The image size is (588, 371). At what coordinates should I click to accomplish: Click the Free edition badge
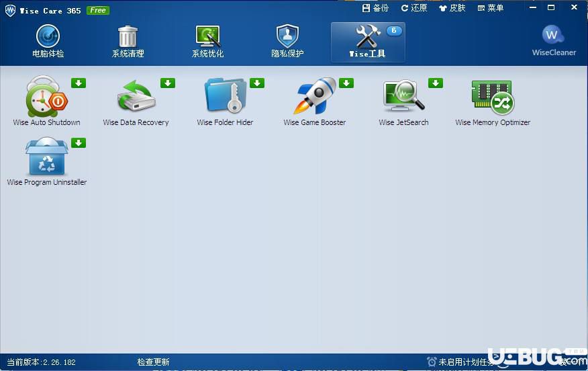pos(98,11)
